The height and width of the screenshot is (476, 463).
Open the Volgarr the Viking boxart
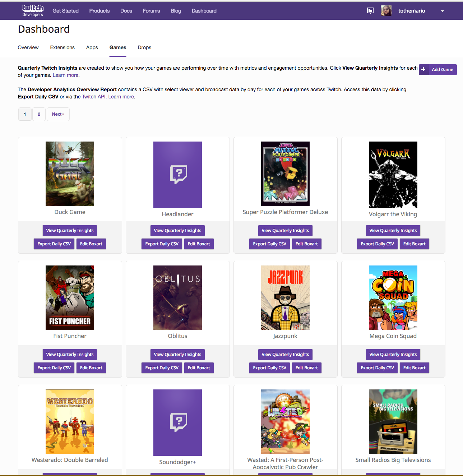click(x=393, y=175)
